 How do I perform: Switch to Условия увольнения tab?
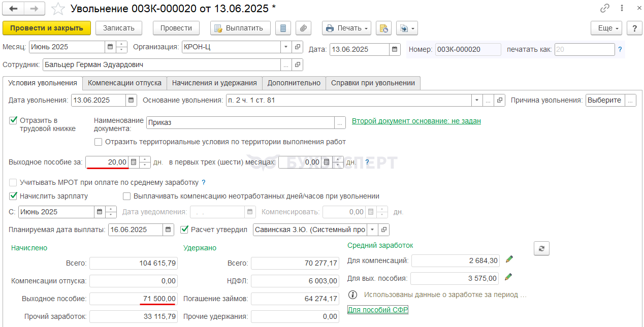tap(43, 83)
